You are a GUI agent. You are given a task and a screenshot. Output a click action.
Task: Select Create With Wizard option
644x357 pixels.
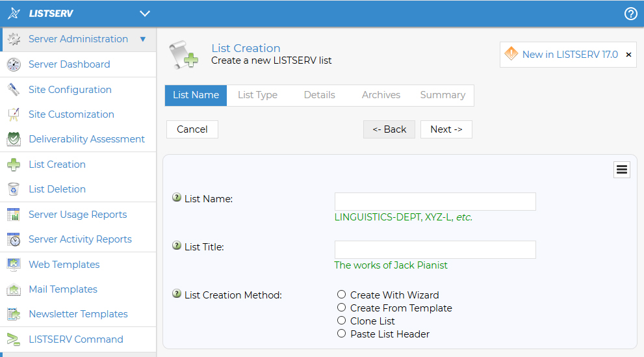[341, 294]
